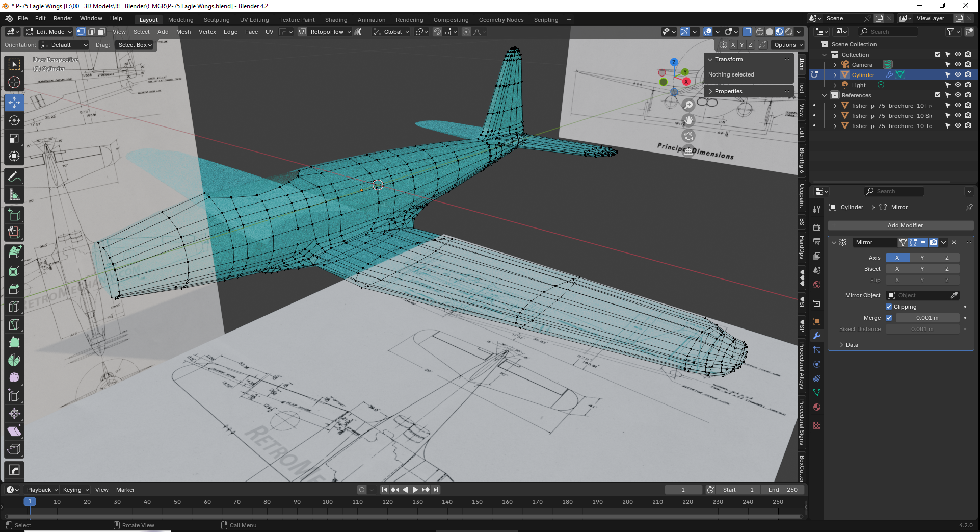Image resolution: width=980 pixels, height=532 pixels.
Task: Open the Mesh menu in viewport header
Action: click(x=183, y=32)
